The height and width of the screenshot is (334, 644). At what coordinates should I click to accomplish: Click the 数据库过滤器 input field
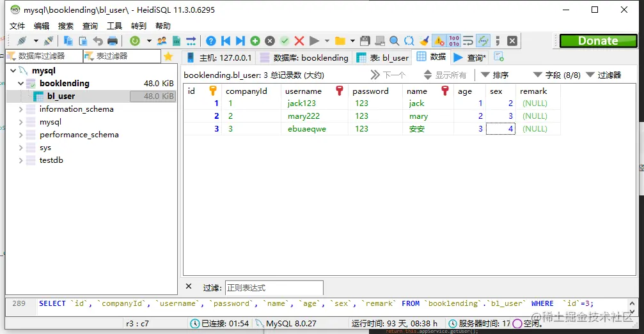(x=44, y=56)
